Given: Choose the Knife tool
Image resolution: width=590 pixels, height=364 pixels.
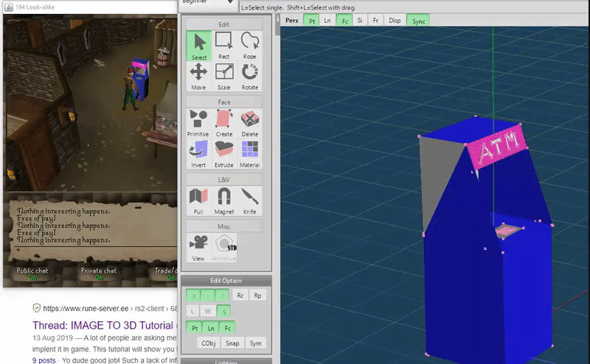Looking at the screenshot, I should pos(249,201).
